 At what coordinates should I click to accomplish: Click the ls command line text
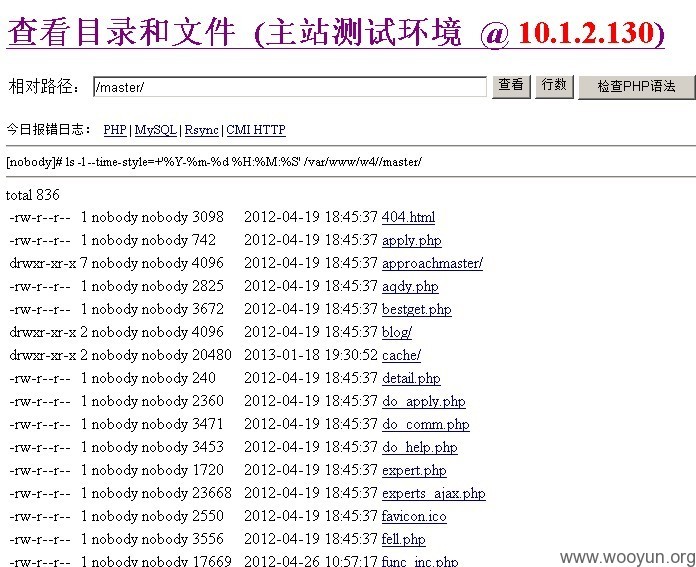[x=214, y=162]
